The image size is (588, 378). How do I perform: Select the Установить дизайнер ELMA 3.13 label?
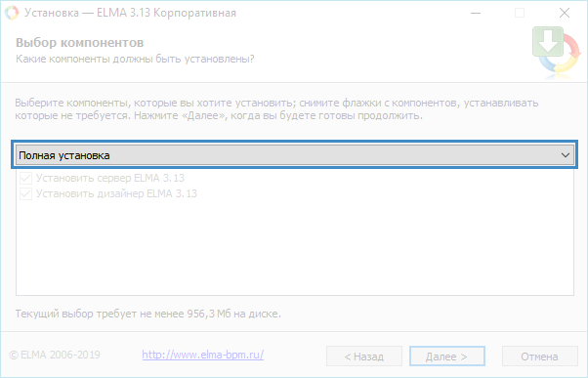(116, 193)
